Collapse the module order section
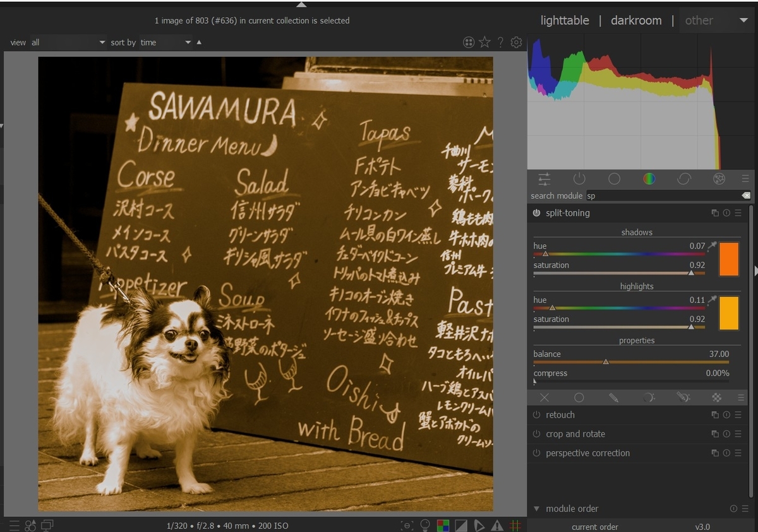The height and width of the screenshot is (532, 758). [536, 509]
